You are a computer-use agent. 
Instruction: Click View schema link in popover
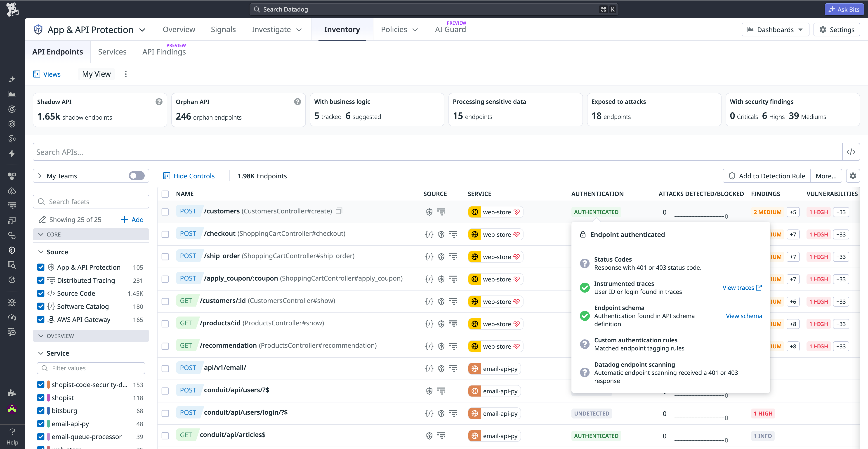pyautogui.click(x=744, y=316)
